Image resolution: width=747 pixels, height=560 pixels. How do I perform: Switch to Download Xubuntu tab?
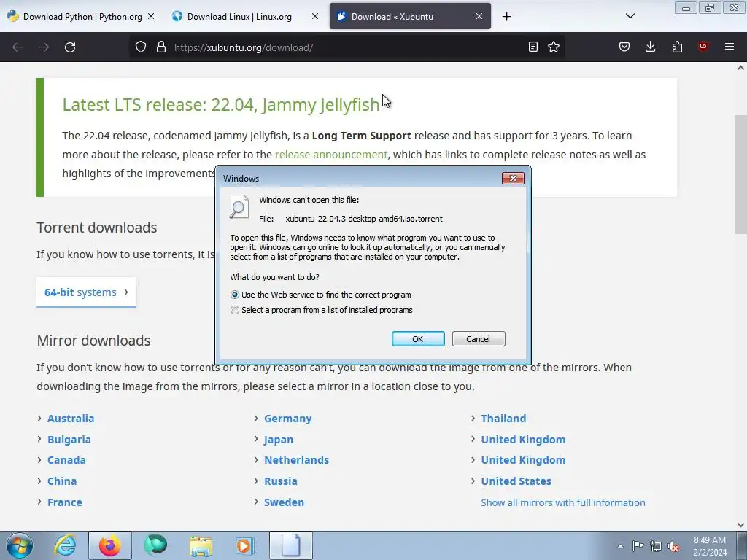(x=410, y=16)
